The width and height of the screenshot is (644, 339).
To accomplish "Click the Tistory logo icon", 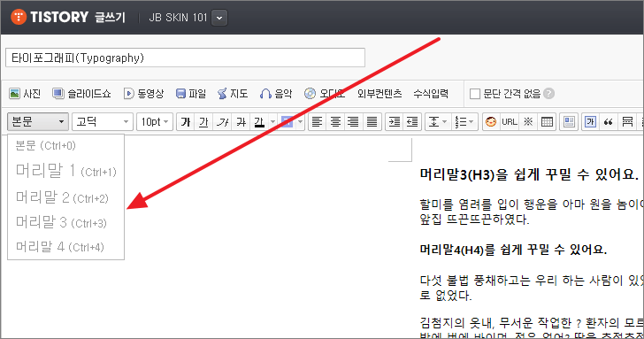I will pos(19,17).
